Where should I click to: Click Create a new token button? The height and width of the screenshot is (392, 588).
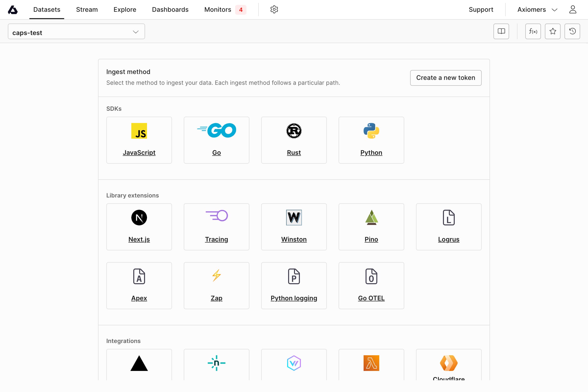pos(445,78)
